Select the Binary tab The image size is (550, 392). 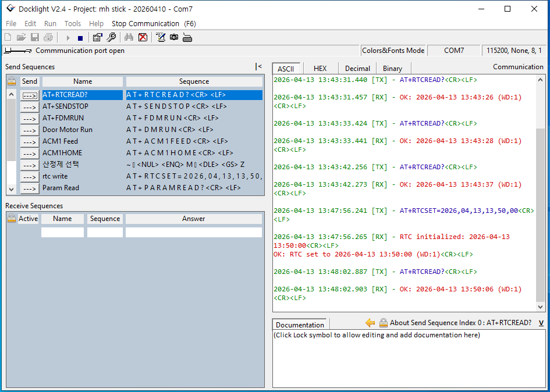392,69
